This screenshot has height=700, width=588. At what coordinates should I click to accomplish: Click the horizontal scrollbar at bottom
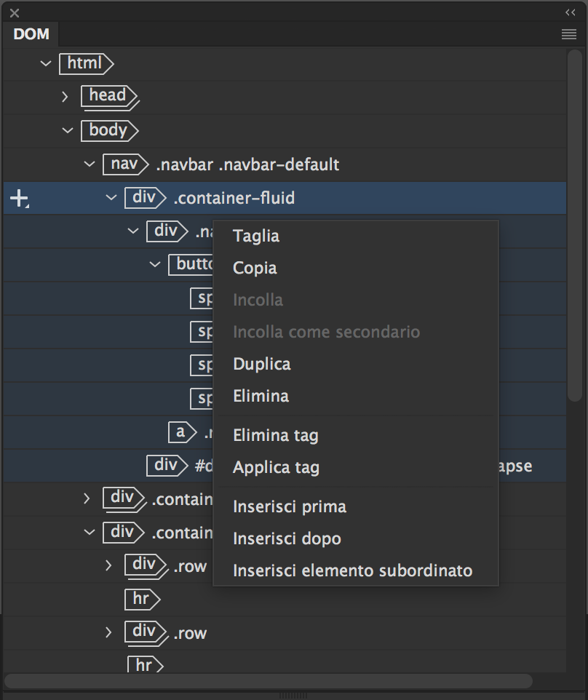coord(269,681)
